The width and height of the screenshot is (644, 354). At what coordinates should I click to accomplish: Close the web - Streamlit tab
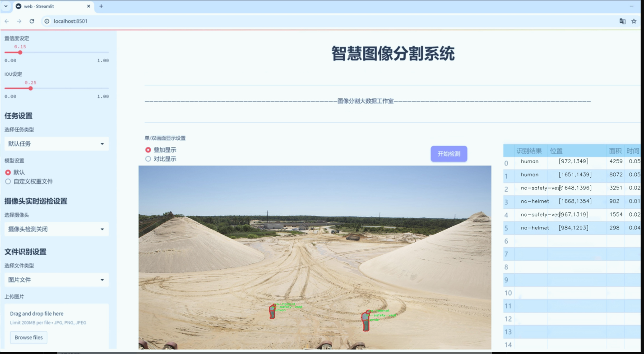point(88,6)
